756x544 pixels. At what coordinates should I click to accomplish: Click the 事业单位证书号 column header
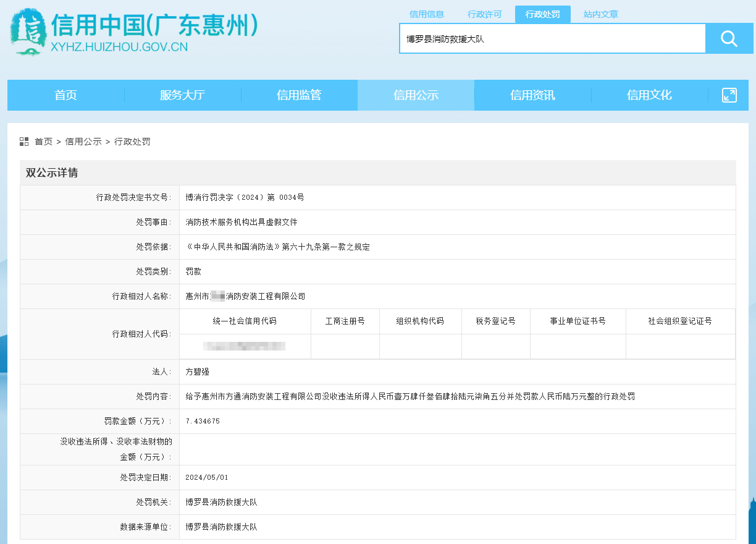click(x=578, y=321)
